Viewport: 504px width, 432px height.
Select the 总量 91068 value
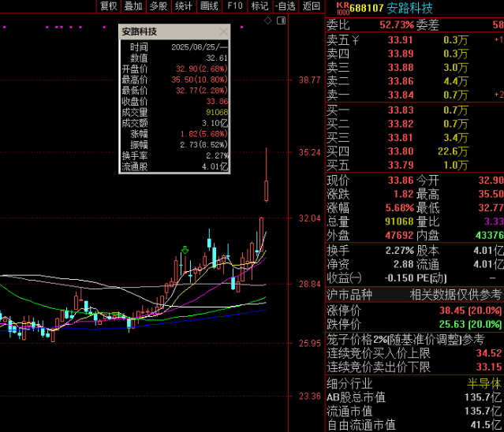click(x=399, y=222)
